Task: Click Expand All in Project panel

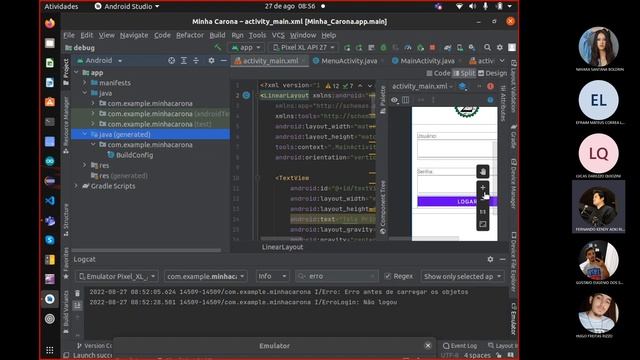Action: (x=184, y=60)
